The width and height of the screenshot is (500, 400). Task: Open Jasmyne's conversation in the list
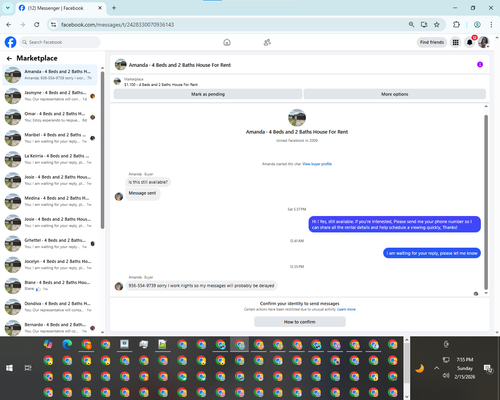pyautogui.click(x=50, y=96)
